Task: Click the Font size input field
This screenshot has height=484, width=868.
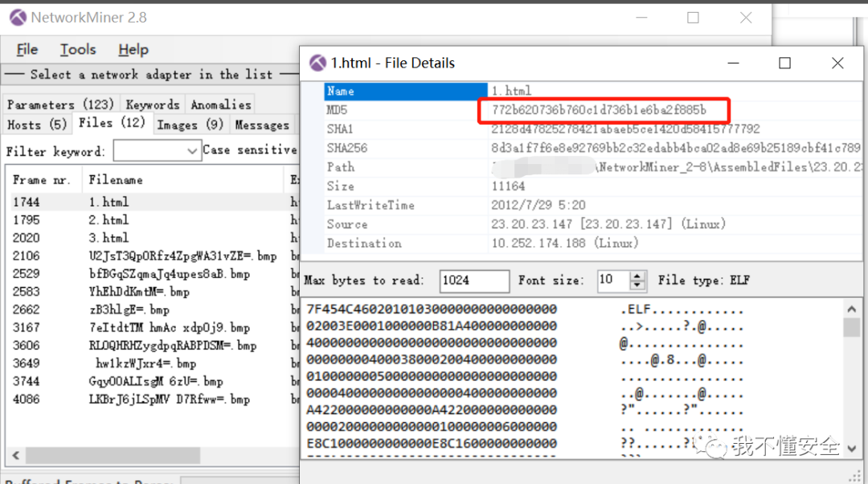Action: (x=613, y=281)
